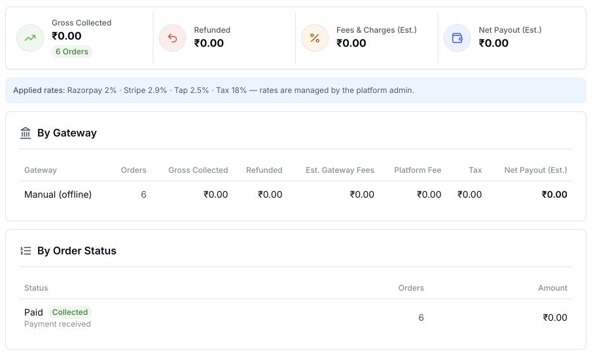Click the Payment received subtitle
593x364 pixels.
(x=58, y=324)
